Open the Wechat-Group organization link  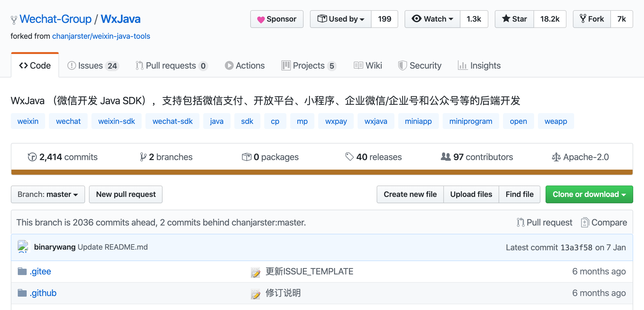pyautogui.click(x=56, y=19)
